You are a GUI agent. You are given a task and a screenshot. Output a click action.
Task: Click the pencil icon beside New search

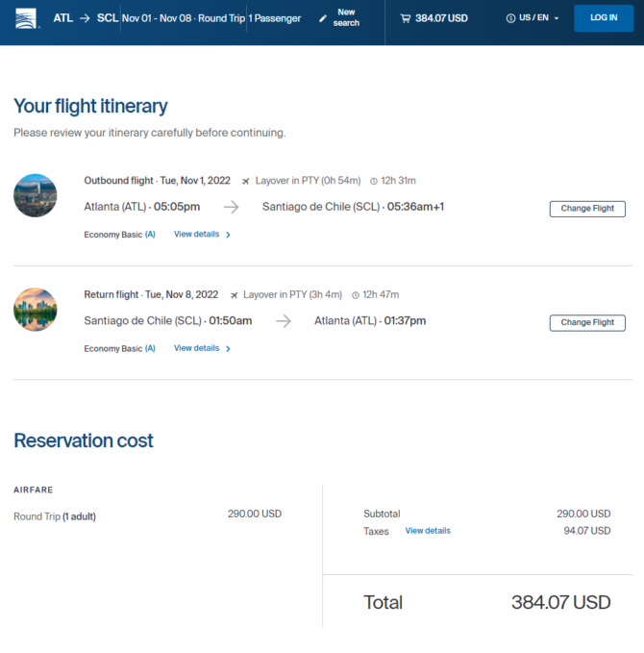tap(323, 18)
